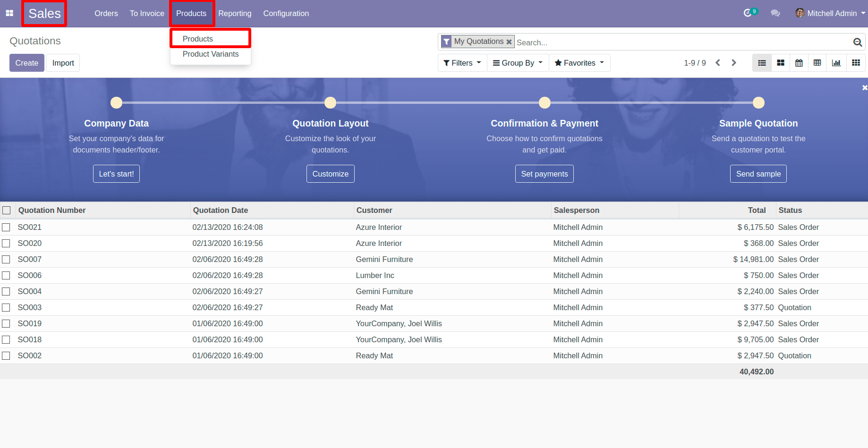Open the apps grid menu icon
The width and height of the screenshot is (868, 448).
coord(9,13)
